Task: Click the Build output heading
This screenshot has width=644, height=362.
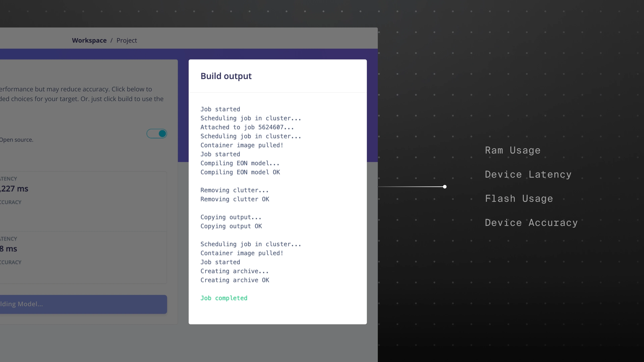Action: pyautogui.click(x=226, y=76)
